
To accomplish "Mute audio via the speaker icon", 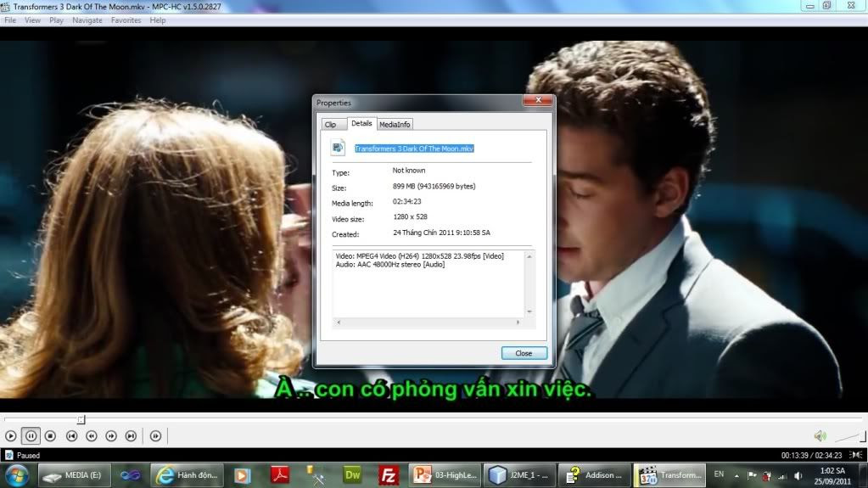I will (820, 436).
